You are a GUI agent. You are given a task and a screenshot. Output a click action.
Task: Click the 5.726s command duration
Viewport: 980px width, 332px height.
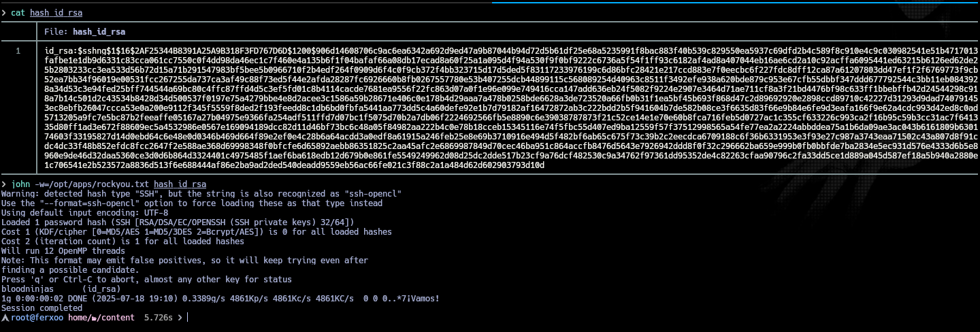tap(159, 318)
